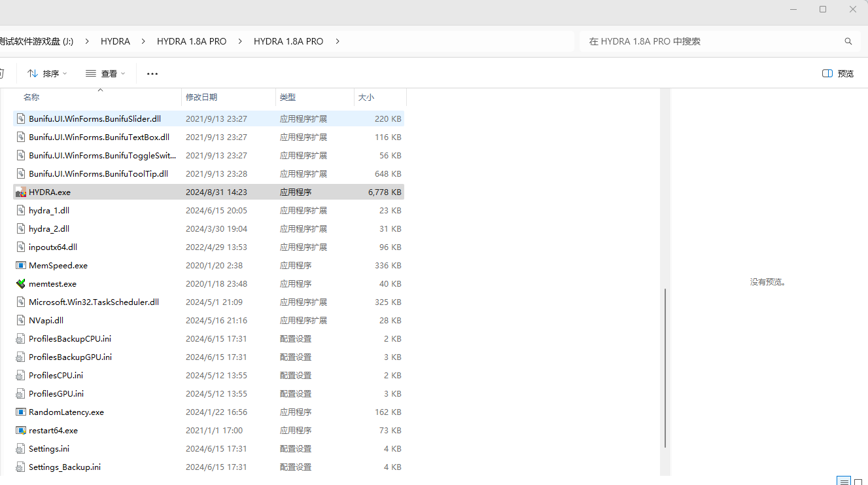Select the Settings_Backup.ini config icon
The height and width of the screenshot is (485, 868).
21,467
